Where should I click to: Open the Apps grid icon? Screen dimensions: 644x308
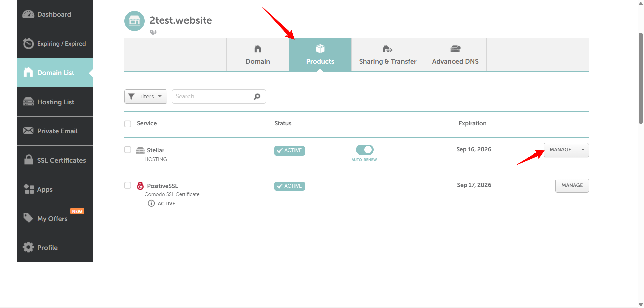click(x=29, y=189)
